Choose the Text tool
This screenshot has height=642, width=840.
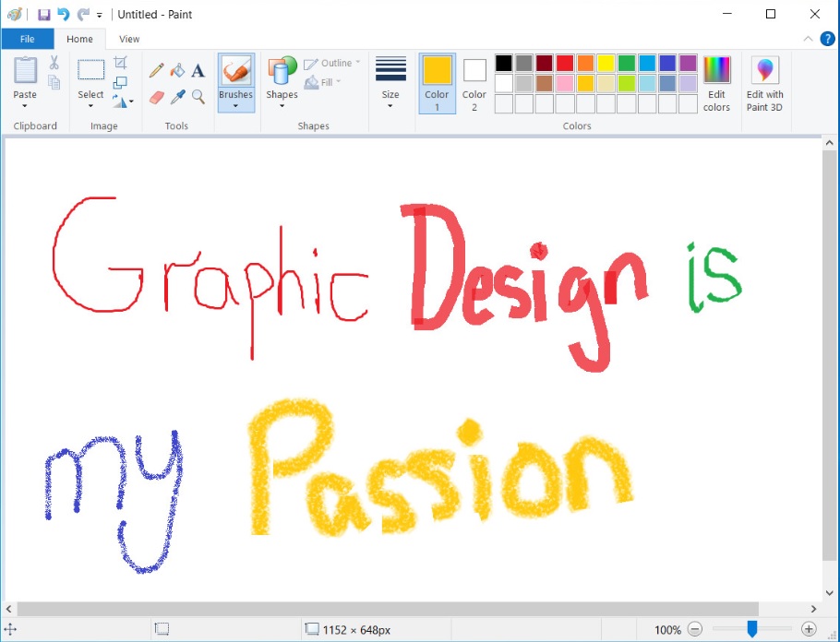coord(197,69)
